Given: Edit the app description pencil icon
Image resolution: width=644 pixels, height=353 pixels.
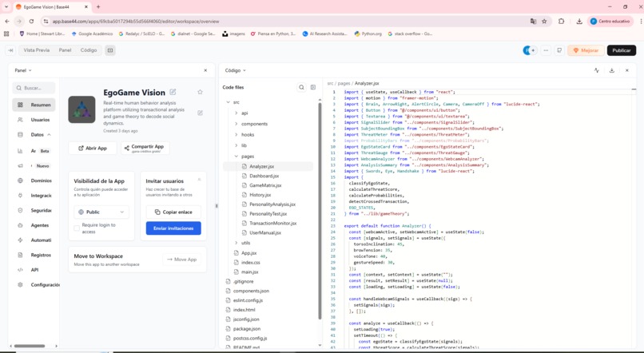Looking at the screenshot, I should (200, 113).
